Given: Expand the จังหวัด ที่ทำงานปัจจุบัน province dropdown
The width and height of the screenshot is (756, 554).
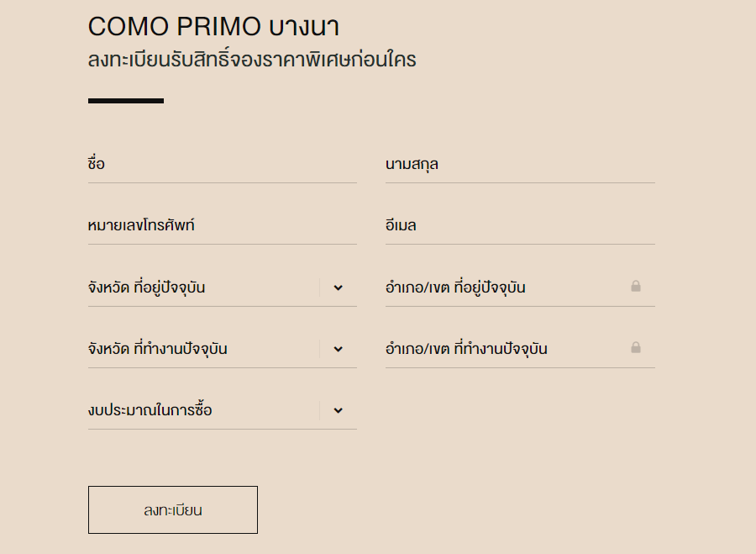Looking at the screenshot, I should pyautogui.click(x=202, y=349).
